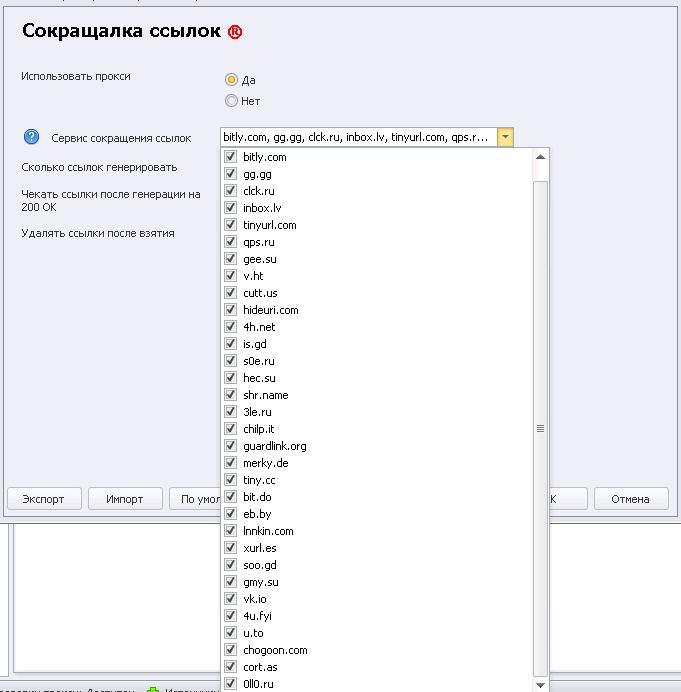Screen dimensions: 681x692
Task: Uncheck the tinyurl.com checkbox
Action: click(230, 225)
